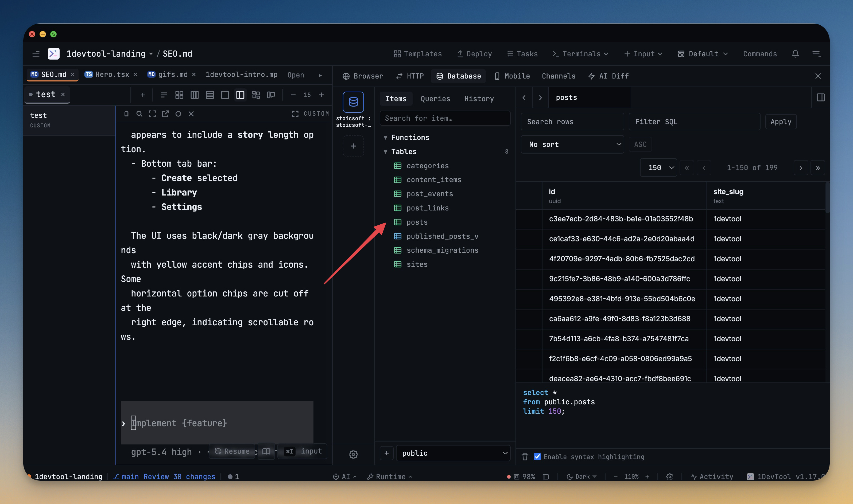Switch the Dark theme toggle in the status bar
This screenshot has height=504, width=853.
point(582,476)
